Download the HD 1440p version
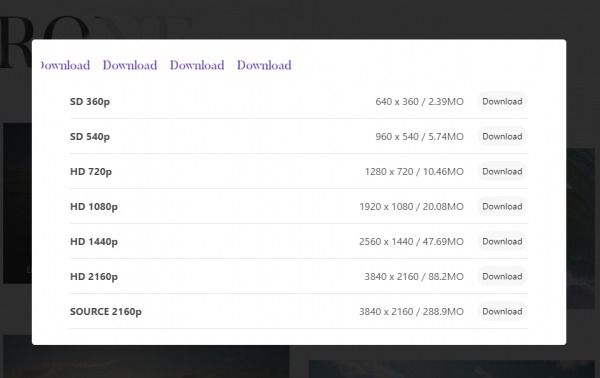Viewport: 600px width, 378px height. (x=502, y=241)
